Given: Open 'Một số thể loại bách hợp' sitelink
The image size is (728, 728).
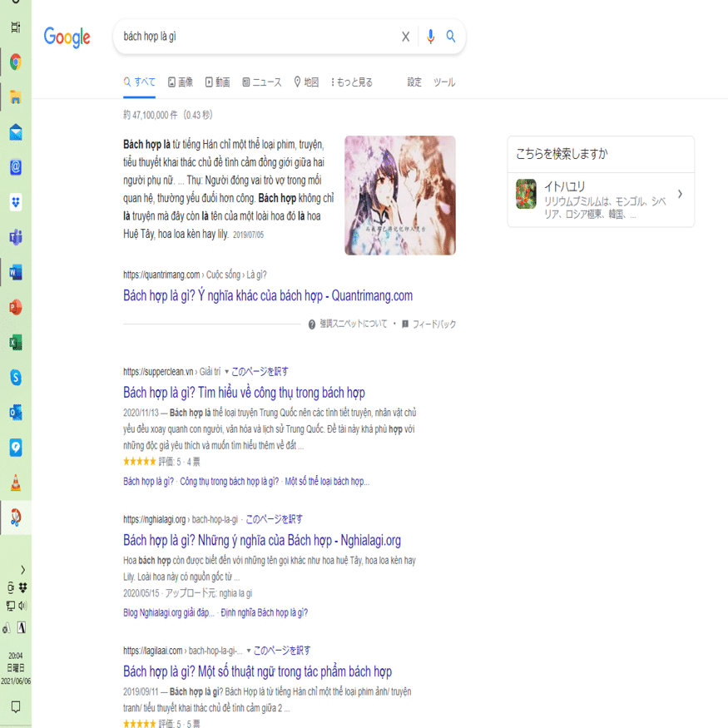Looking at the screenshot, I should (327, 482).
